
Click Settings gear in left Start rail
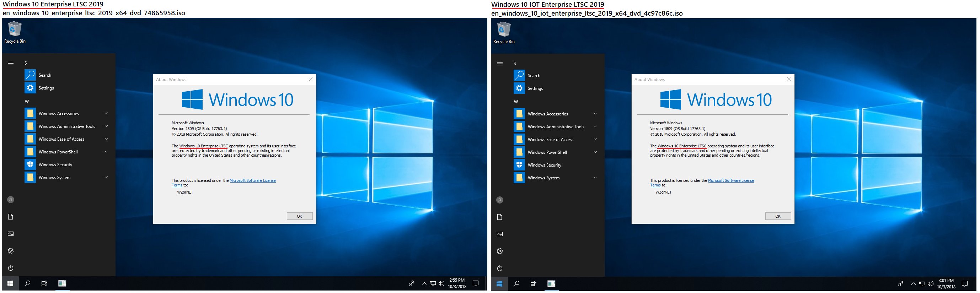11,251
